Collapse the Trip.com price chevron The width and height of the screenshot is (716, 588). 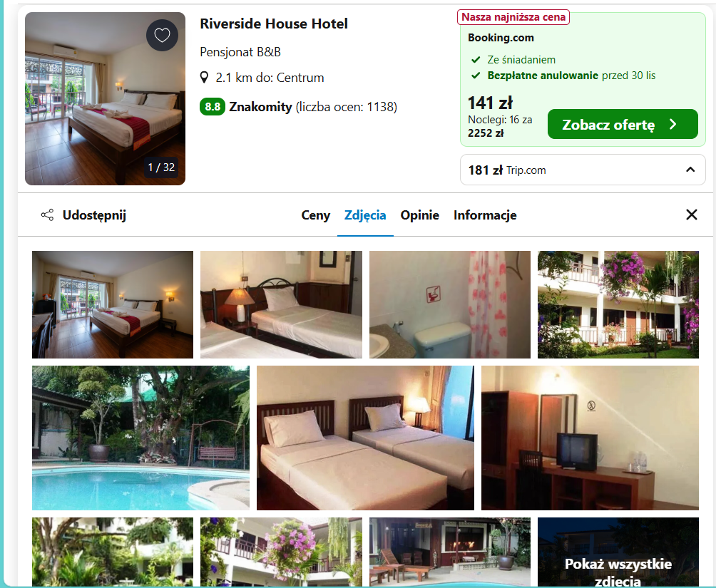pyautogui.click(x=690, y=170)
